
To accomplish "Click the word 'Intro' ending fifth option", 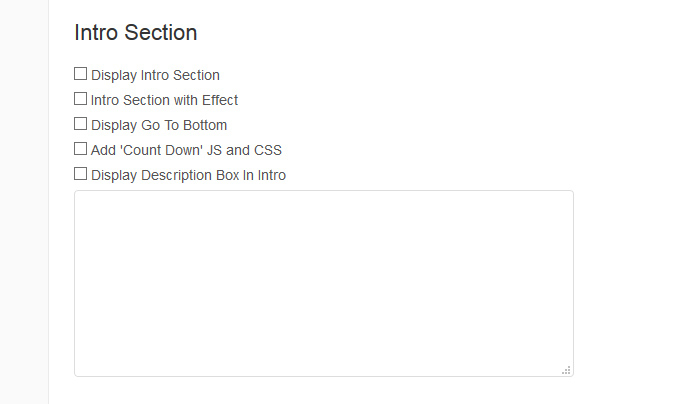I will (x=271, y=175).
